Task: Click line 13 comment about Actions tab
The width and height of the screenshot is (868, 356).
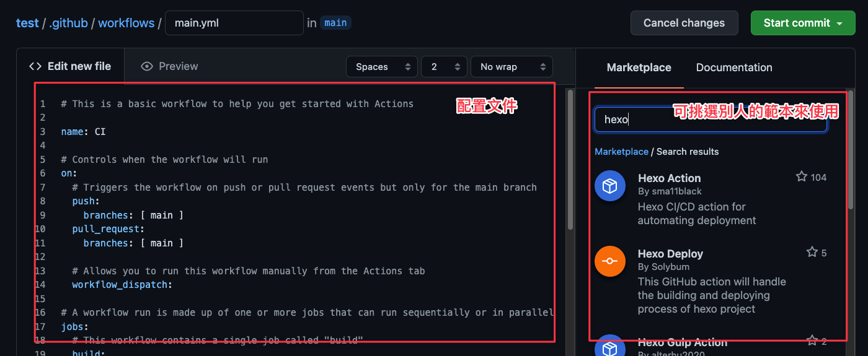Action: (248, 271)
